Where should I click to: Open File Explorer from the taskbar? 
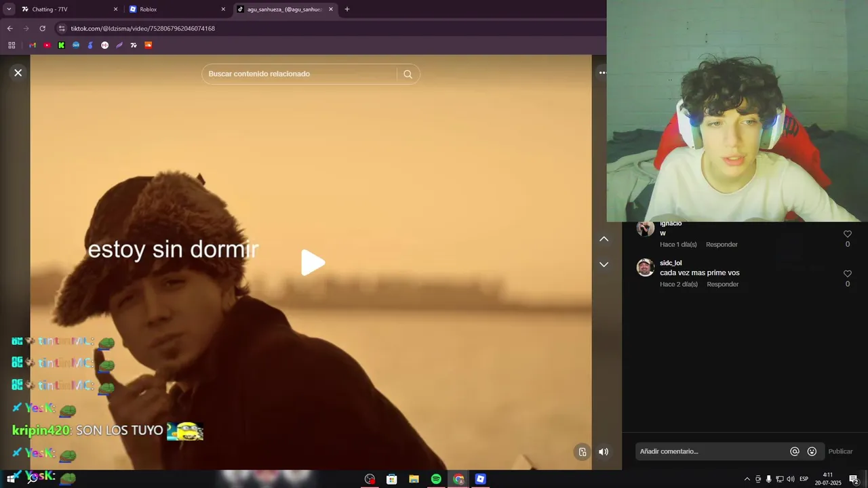tap(414, 479)
